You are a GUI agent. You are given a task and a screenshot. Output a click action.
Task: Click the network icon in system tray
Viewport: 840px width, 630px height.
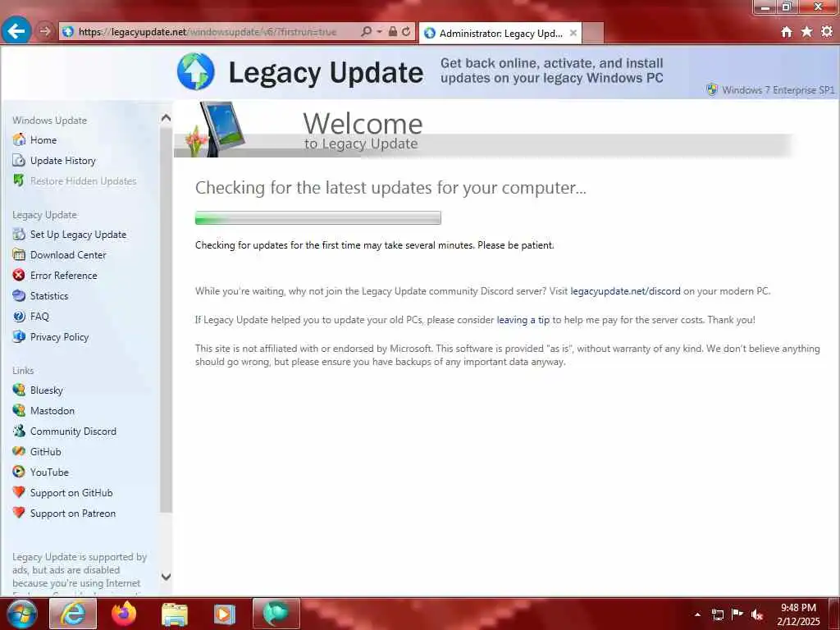tap(717, 614)
